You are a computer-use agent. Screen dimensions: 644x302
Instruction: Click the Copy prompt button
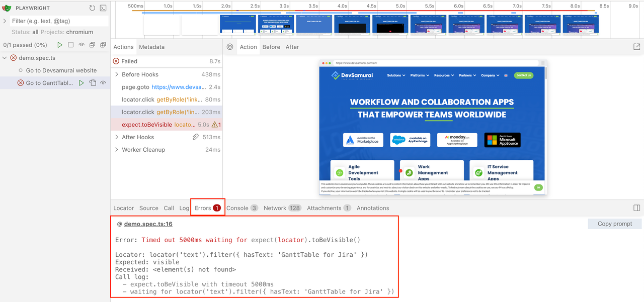615,224
